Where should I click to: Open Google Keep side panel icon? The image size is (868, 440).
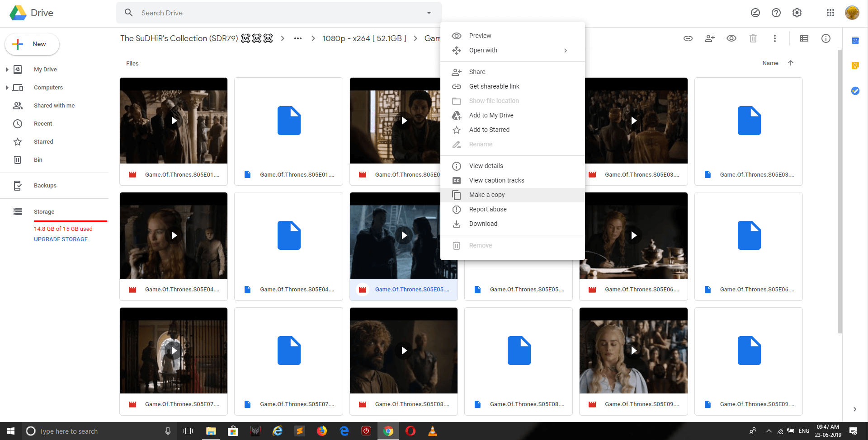pos(855,66)
